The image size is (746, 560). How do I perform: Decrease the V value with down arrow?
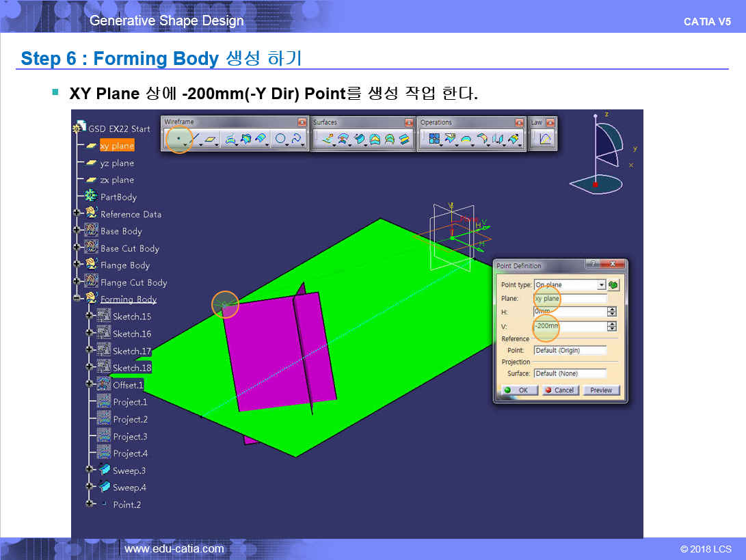click(611, 330)
